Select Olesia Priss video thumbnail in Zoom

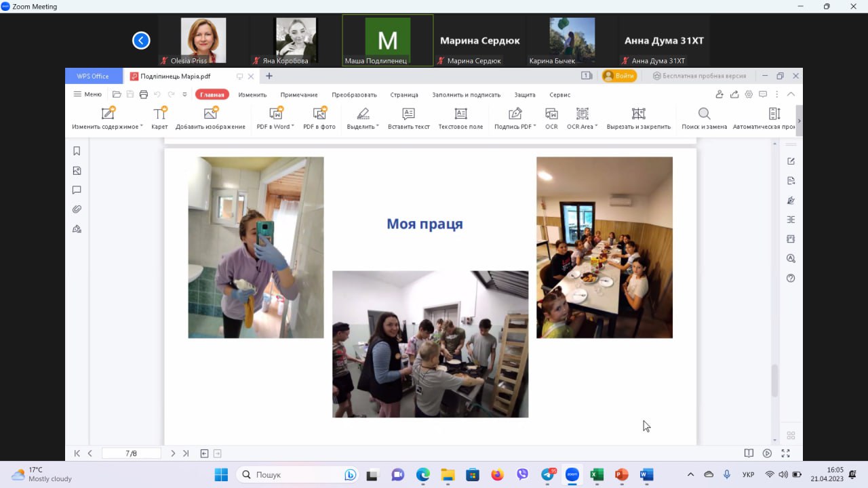click(203, 40)
